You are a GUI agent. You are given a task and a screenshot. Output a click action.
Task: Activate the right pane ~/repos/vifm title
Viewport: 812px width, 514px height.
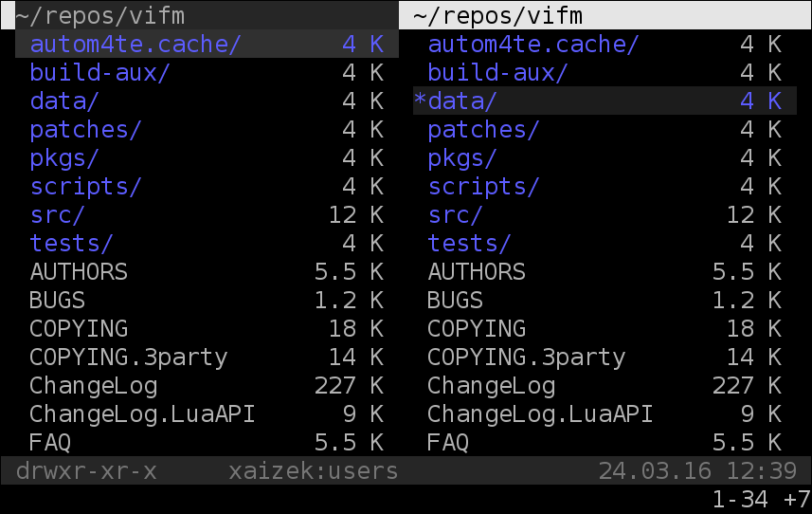point(605,15)
